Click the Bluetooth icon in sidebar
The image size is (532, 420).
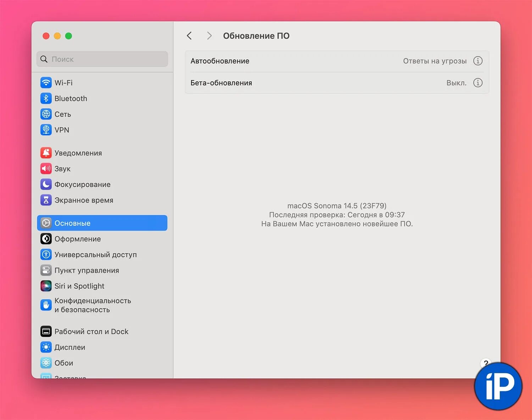(46, 99)
